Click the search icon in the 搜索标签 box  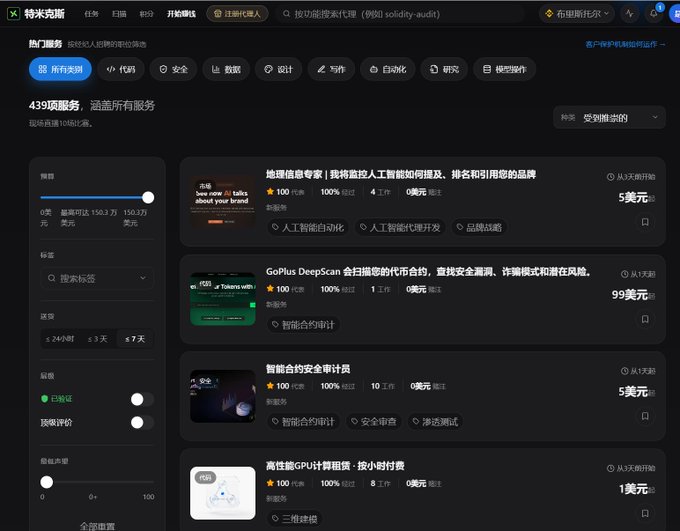(52, 278)
